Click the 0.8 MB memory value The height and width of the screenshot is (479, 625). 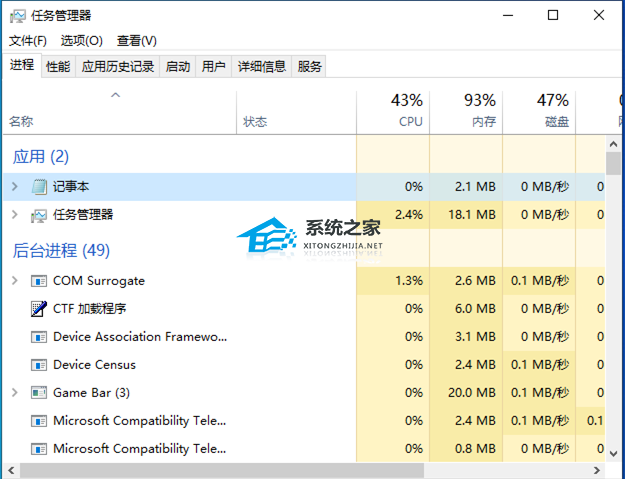476,449
